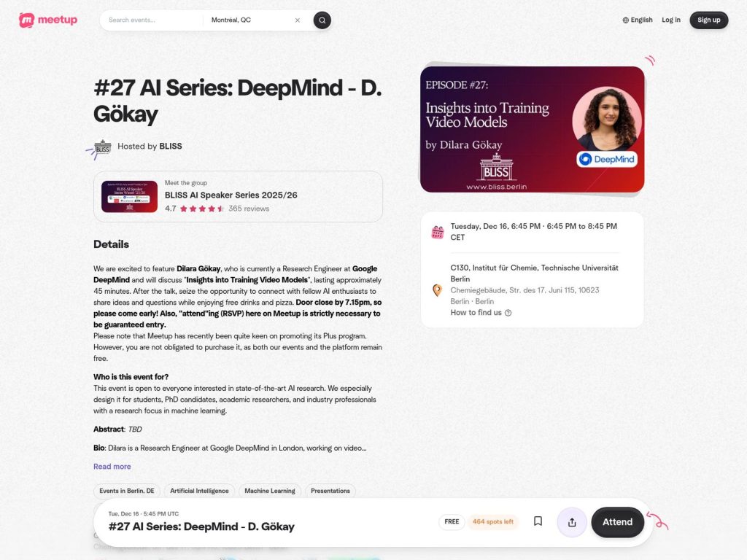The height and width of the screenshot is (560, 747).
Task: Click the calendar date icon
Action: tap(438, 232)
